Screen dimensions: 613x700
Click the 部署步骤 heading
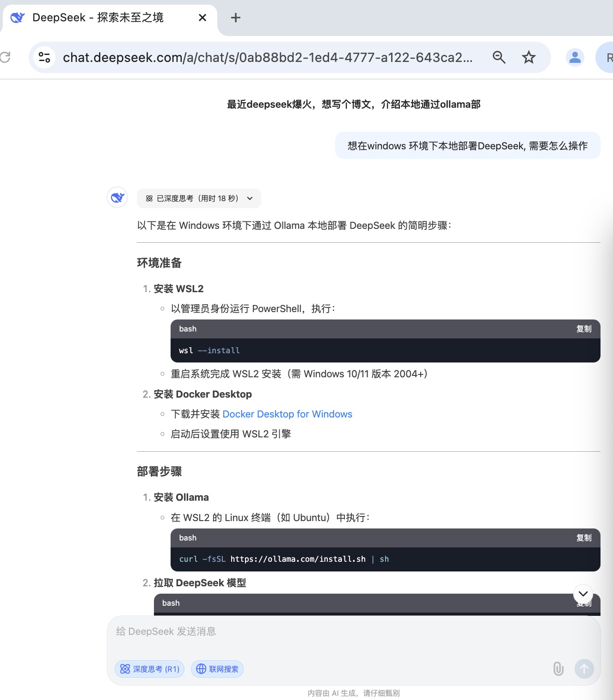tap(159, 471)
